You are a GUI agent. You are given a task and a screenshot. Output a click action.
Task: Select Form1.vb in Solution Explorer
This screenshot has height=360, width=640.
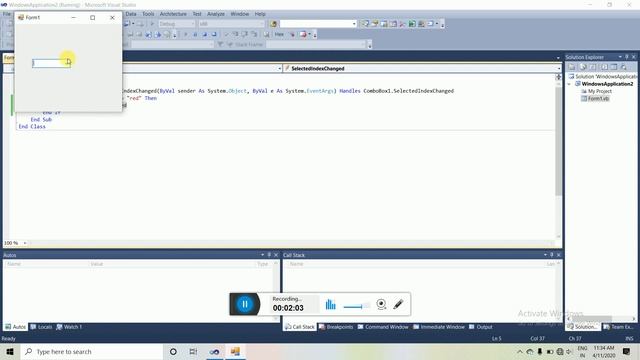click(595, 98)
